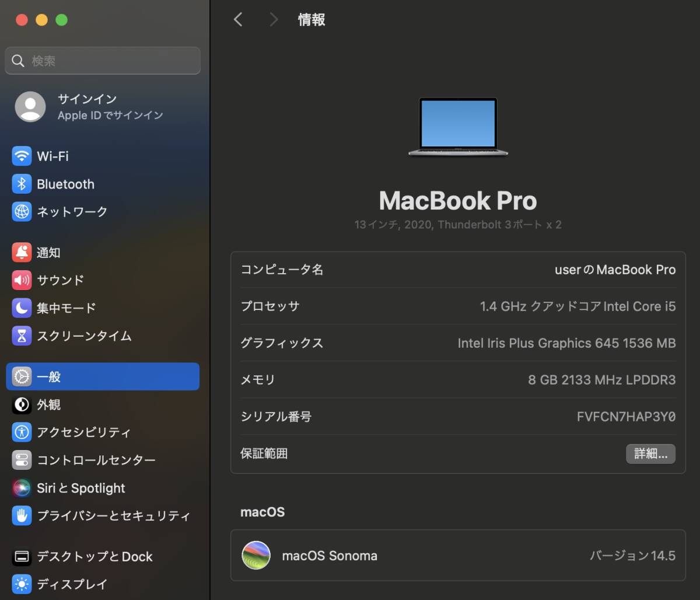Select the デスクトップと Dock icon

pos(22,557)
